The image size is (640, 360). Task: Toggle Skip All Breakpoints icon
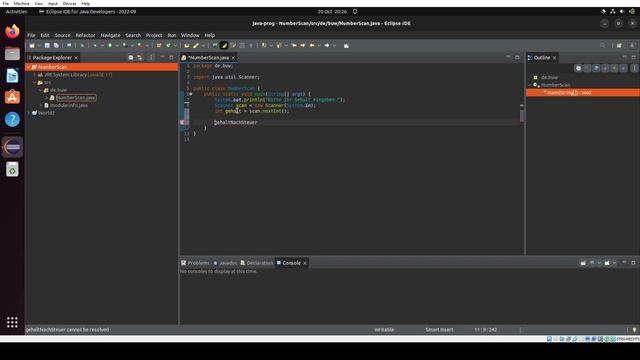click(82, 46)
